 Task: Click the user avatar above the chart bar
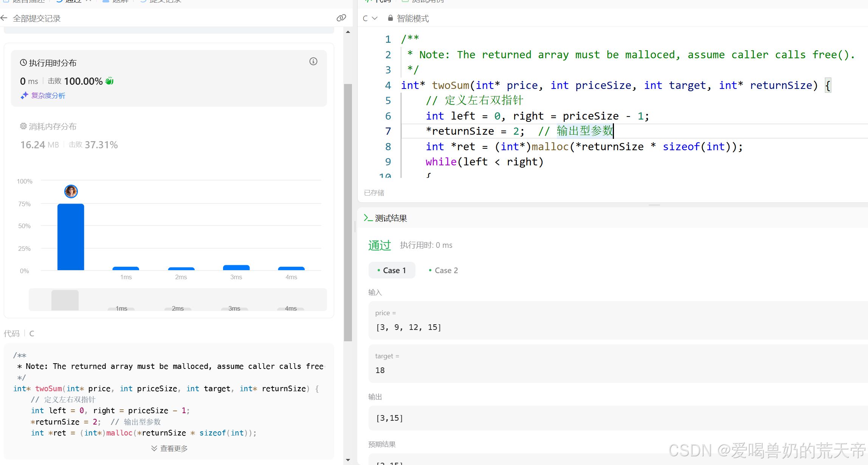pyautogui.click(x=71, y=191)
